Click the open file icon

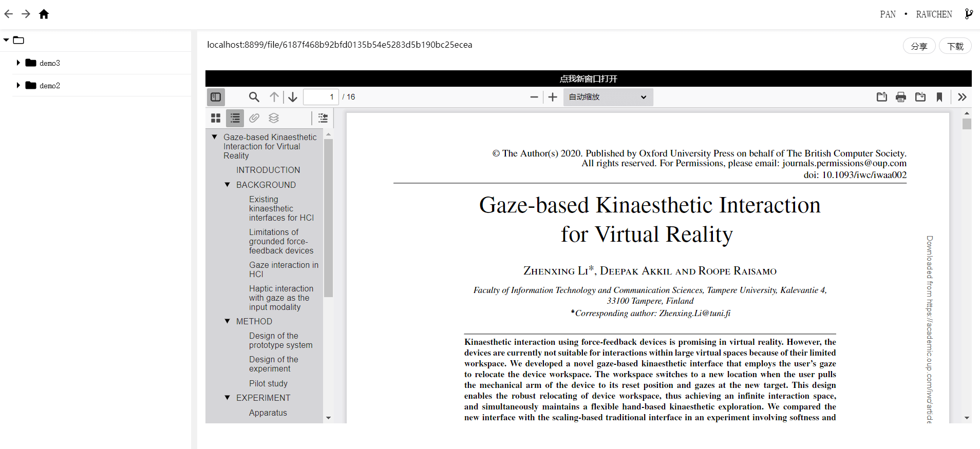tap(882, 96)
